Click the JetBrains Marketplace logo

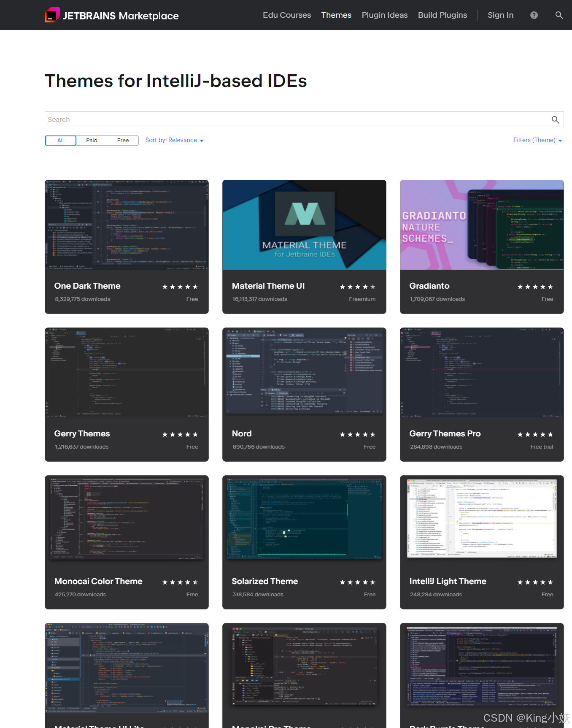[x=112, y=15]
